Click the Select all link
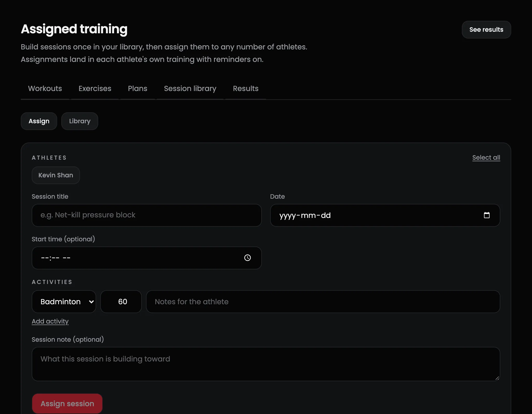The height and width of the screenshot is (414, 532). (x=486, y=158)
